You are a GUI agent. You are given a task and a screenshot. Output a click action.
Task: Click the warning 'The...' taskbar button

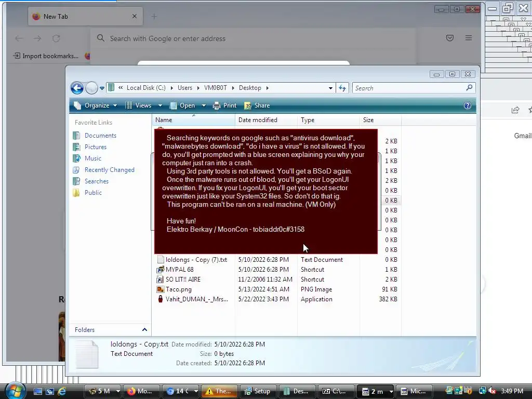219,391
